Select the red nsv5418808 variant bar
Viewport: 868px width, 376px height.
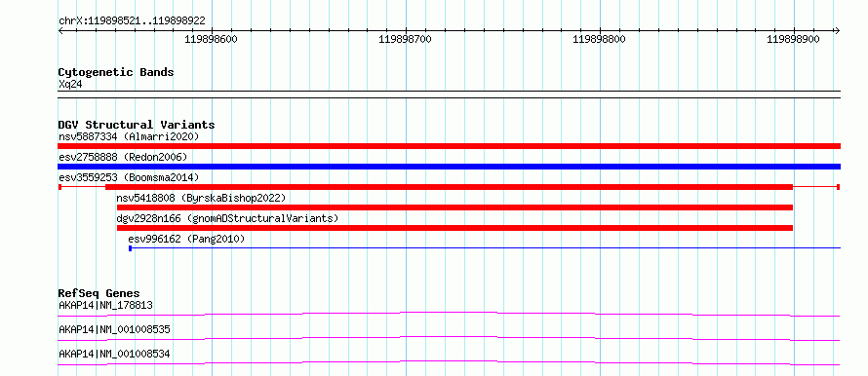point(454,207)
